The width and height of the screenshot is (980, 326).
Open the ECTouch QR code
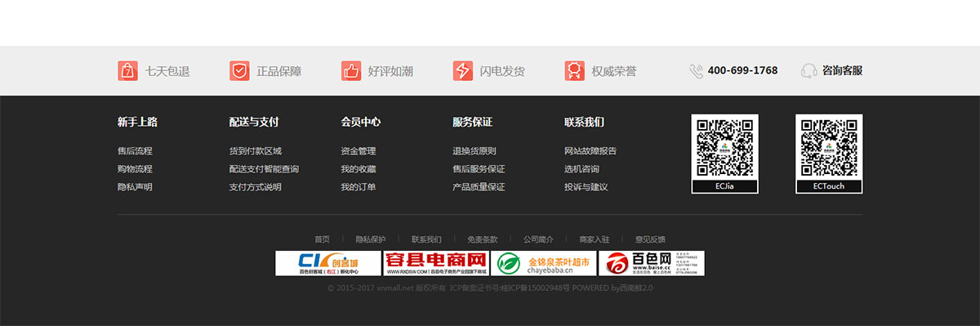click(x=829, y=154)
